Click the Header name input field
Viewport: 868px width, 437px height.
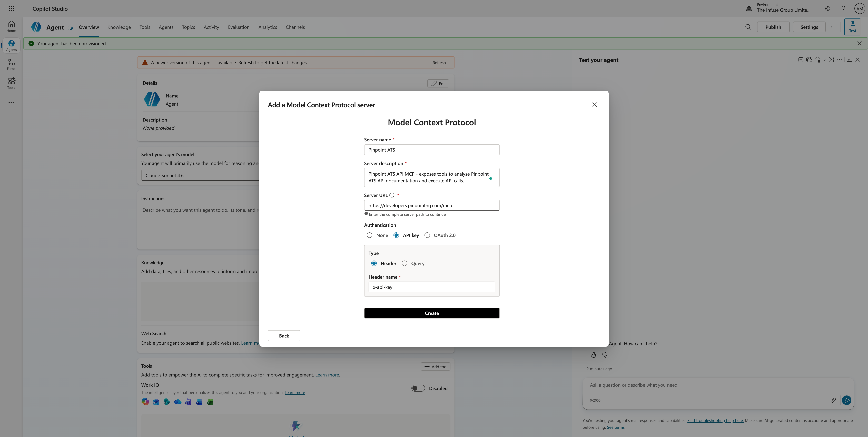432,287
